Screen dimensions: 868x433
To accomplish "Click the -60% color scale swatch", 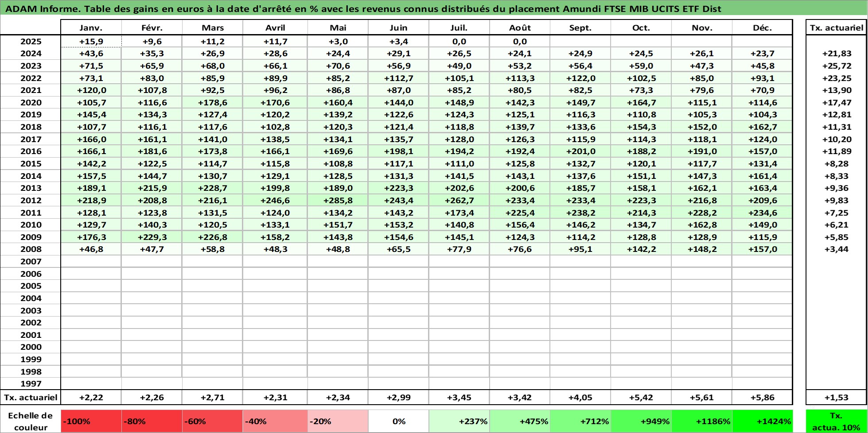I will tap(212, 421).
